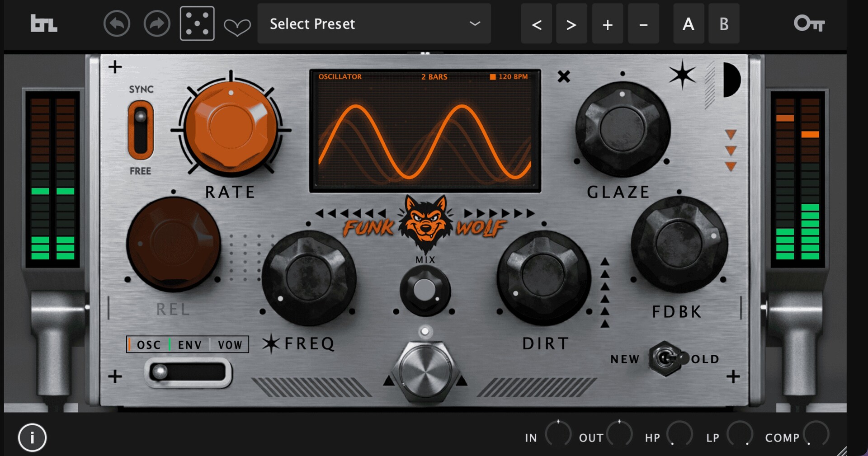The height and width of the screenshot is (456, 868).
Task: Open plugin info with the 'i' icon
Action: click(x=32, y=437)
